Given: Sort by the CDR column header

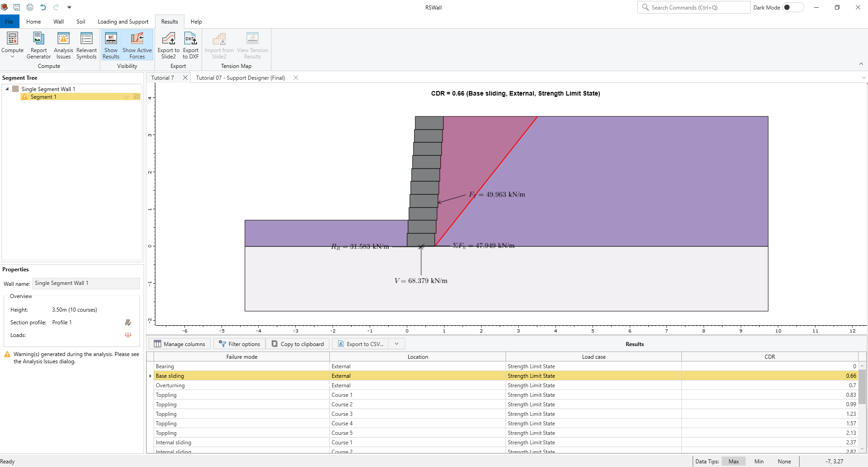Looking at the screenshot, I should 770,357.
